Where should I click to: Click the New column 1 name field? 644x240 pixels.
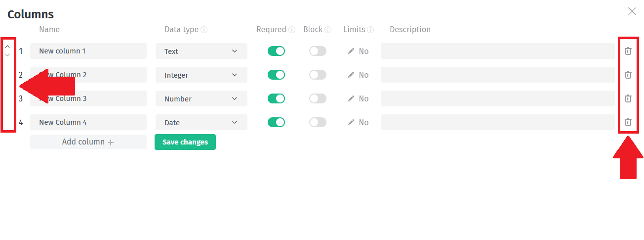point(88,51)
